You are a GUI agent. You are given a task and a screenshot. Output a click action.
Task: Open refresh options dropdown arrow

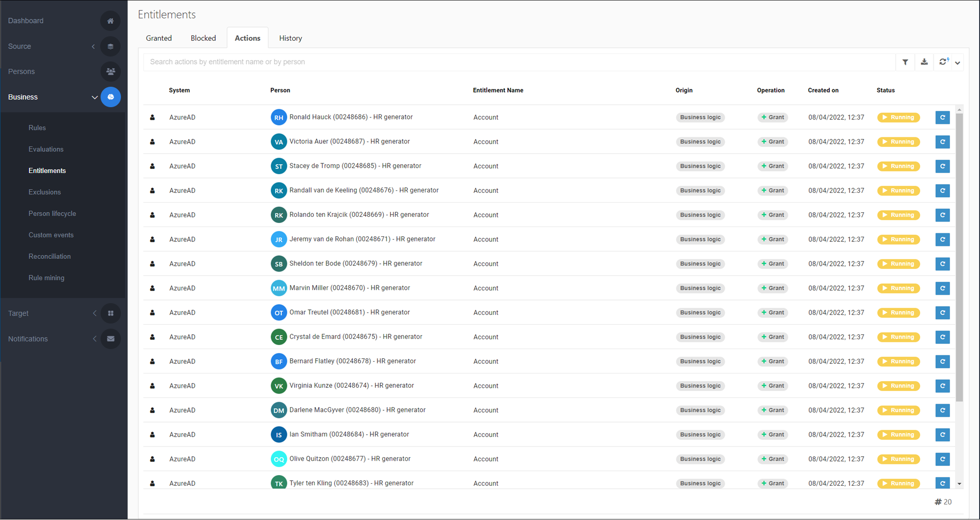[x=958, y=63]
